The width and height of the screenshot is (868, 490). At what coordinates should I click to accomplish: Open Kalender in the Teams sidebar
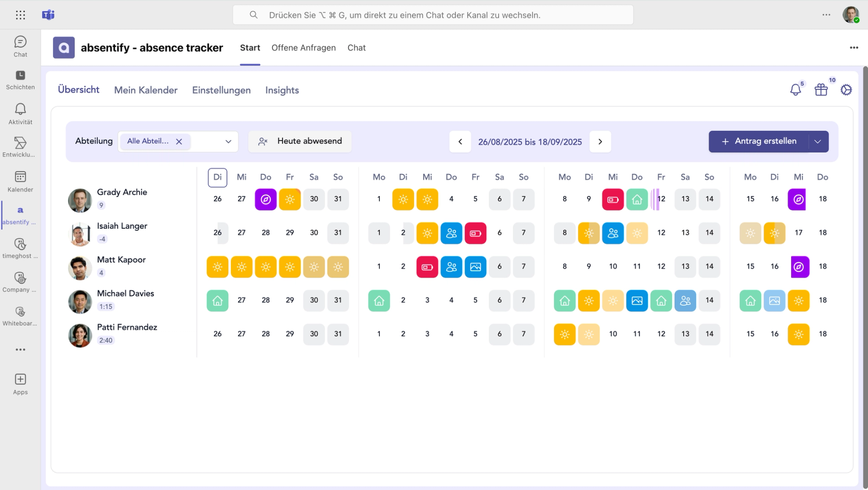coord(20,181)
